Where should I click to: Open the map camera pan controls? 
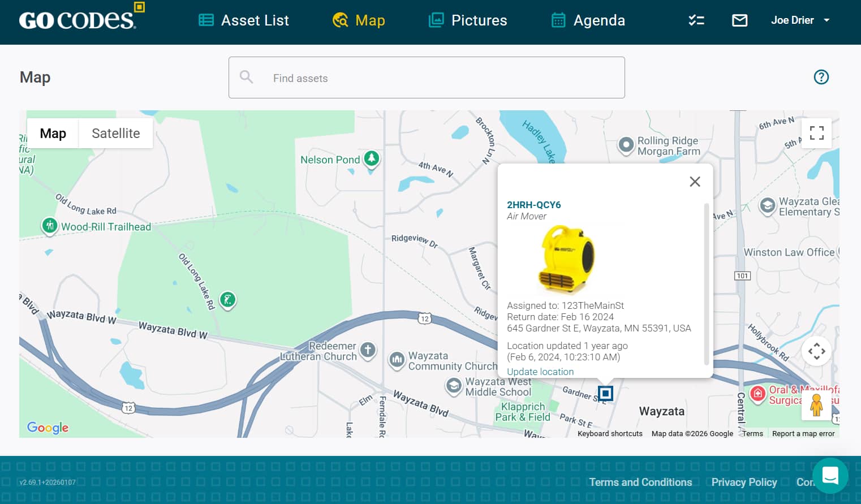point(816,351)
